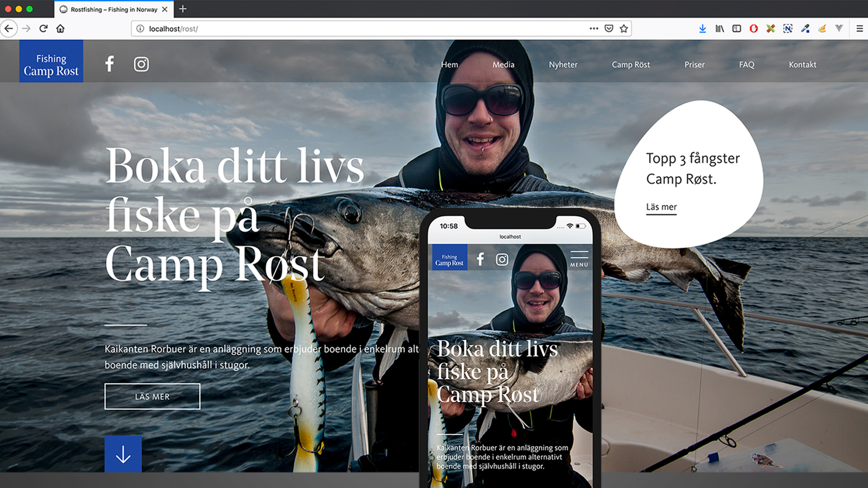Open page actions three-dot menu
Screen dimensions: 868x488
(594, 28)
